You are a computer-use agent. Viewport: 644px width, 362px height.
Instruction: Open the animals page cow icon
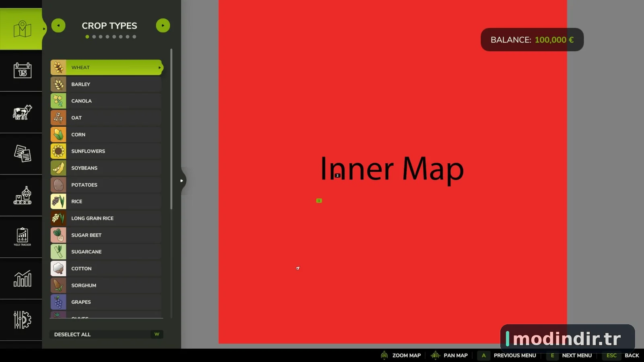(22, 112)
